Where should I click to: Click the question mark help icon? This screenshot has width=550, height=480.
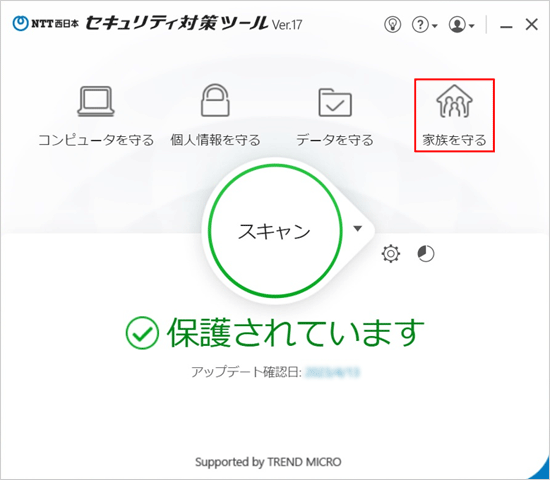[x=421, y=25]
